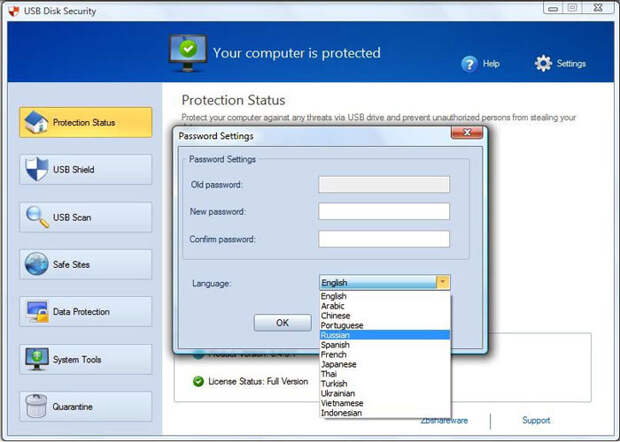620x442 pixels.
Task: Pick Ukrainian from the language list
Action: click(385, 393)
